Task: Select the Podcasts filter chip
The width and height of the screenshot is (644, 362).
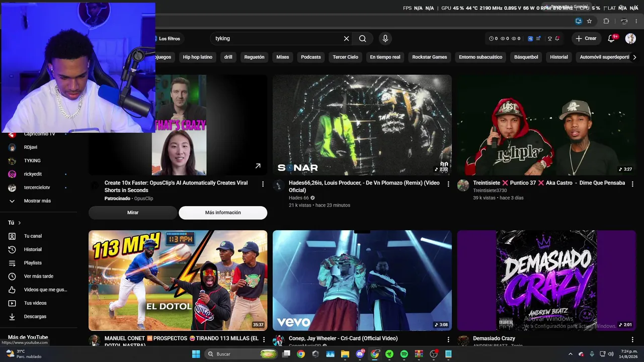Action: [311, 57]
